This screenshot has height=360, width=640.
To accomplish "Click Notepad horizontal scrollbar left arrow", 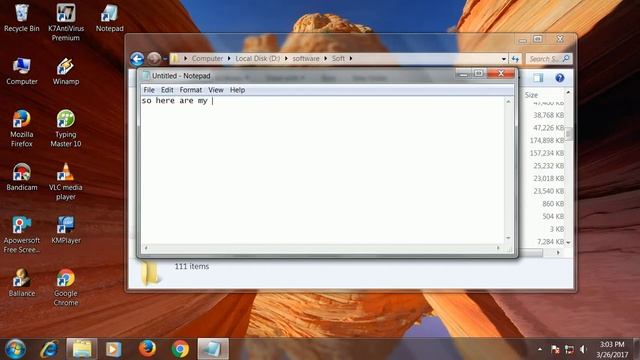I will [146, 248].
